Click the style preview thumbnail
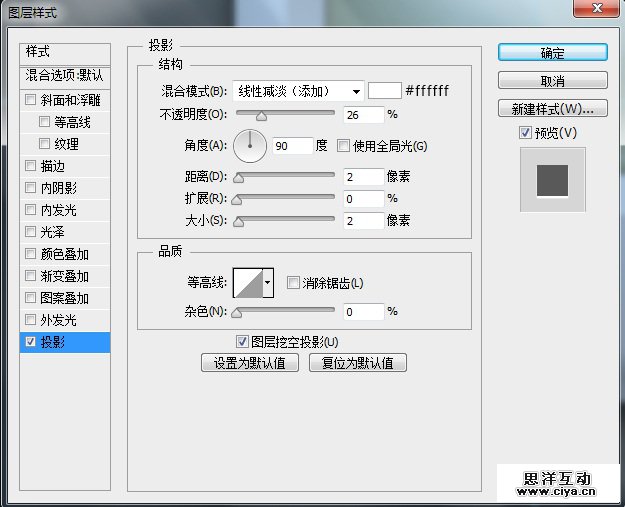This screenshot has width=625, height=507. [552, 180]
